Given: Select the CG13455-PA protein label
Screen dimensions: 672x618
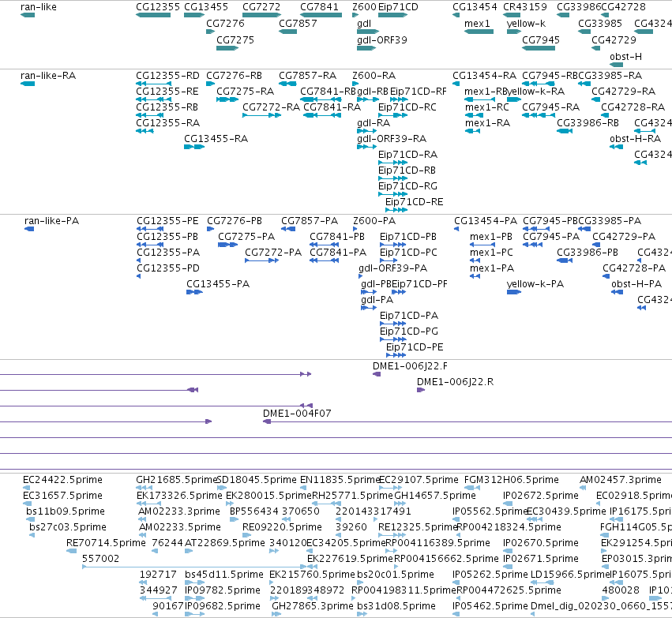Looking at the screenshot, I should click(x=218, y=284).
